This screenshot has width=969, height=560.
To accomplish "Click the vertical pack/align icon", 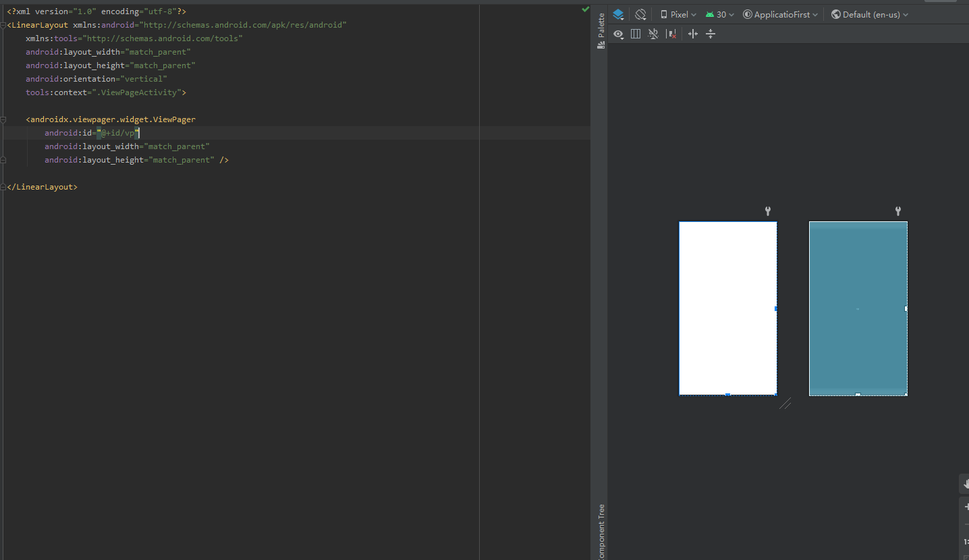I will tap(711, 34).
